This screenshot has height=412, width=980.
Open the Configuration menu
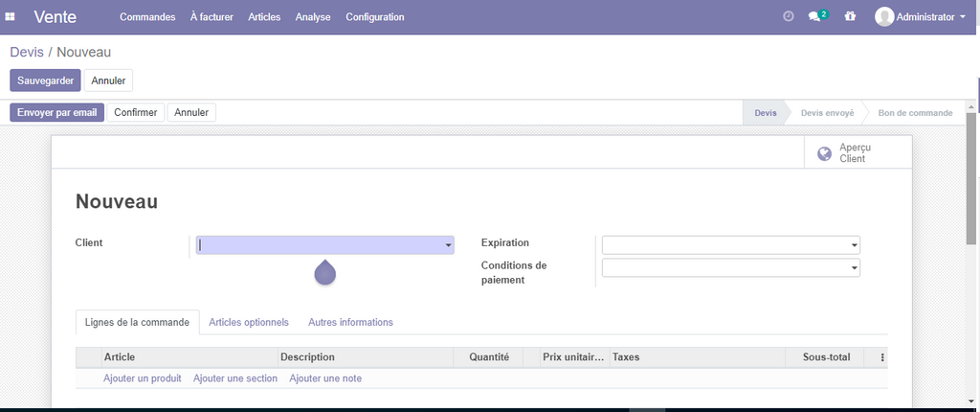coord(375,17)
